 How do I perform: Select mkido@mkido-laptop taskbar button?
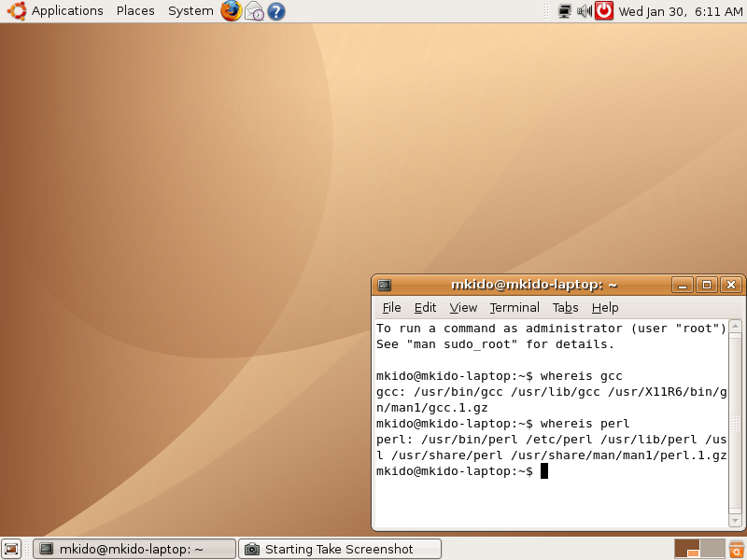pyautogui.click(x=134, y=549)
